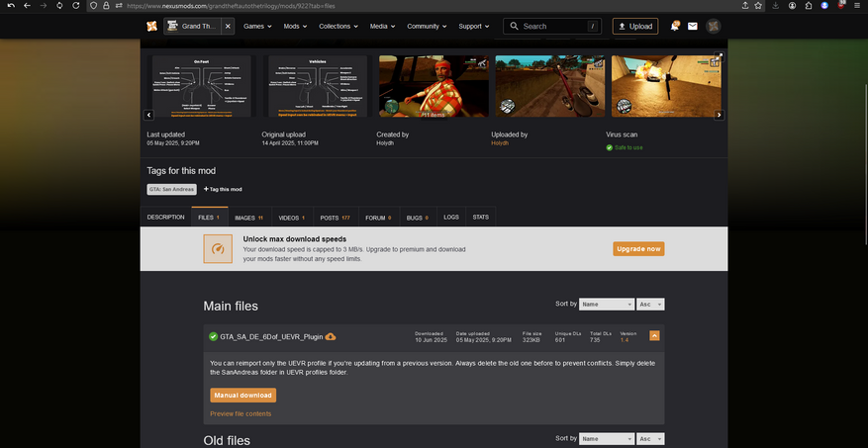The width and height of the screenshot is (868, 448).
Task: Click the undo closed tab icon
Action: (x=11, y=6)
